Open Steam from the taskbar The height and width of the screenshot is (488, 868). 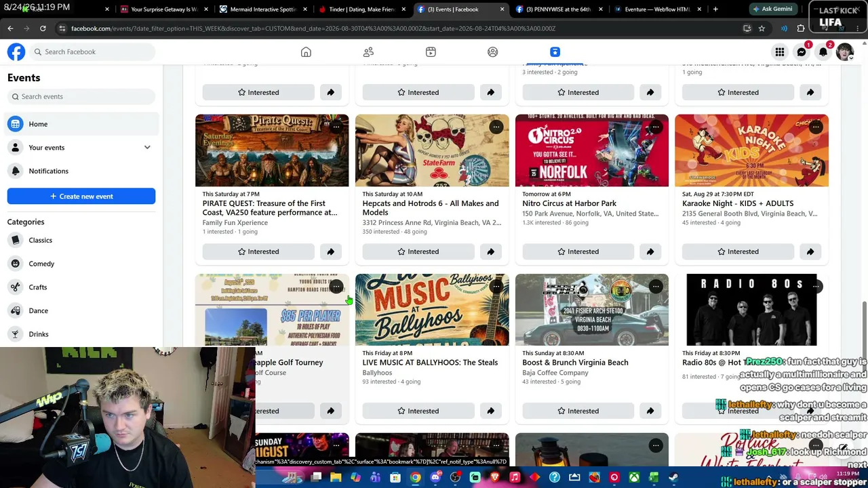[x=673, y=477]
